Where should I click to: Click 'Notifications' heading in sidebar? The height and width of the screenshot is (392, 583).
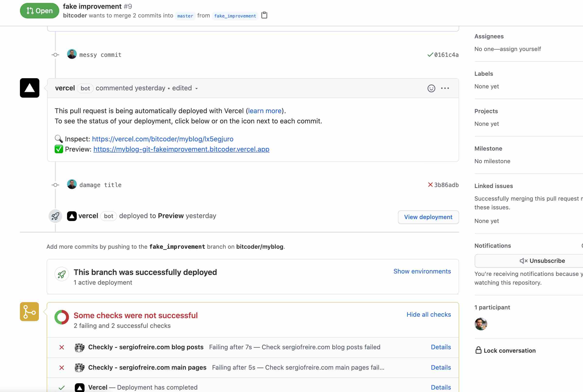click(492, 246)
